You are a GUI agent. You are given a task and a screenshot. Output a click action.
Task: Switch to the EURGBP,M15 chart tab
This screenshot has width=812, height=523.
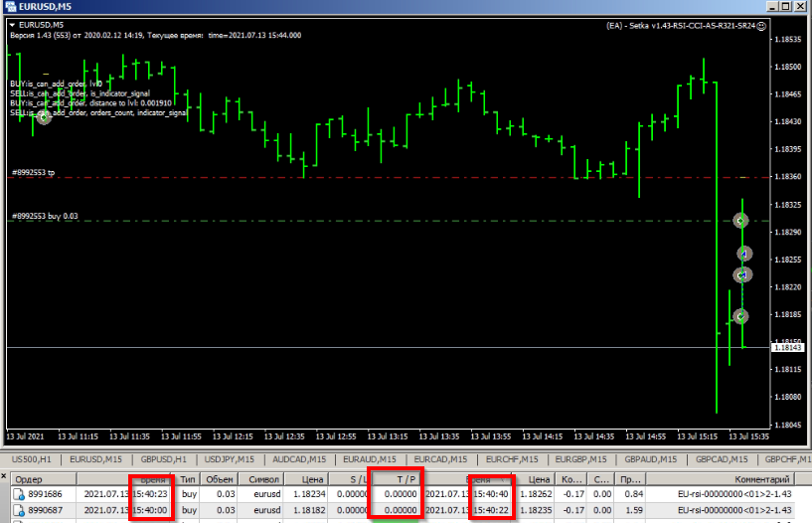580,459
